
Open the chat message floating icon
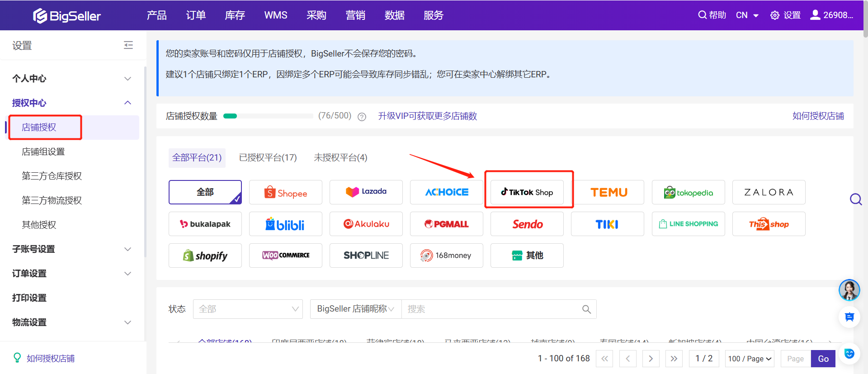[x=849, y=317]
